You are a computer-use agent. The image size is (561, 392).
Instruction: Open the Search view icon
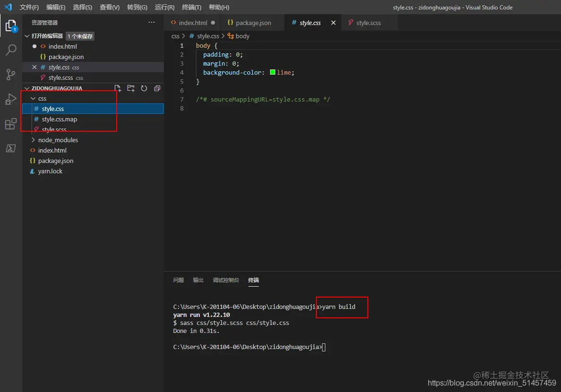(11, 50)
